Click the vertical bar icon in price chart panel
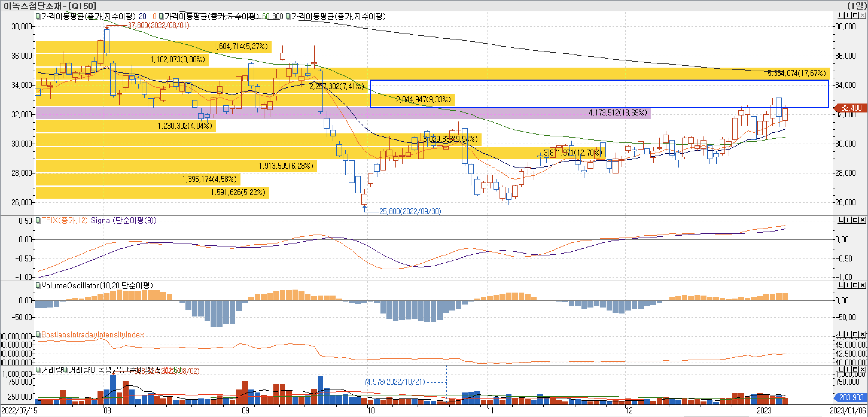The height and width of the screenshot is (417, 868). click(x=848, y=16)
